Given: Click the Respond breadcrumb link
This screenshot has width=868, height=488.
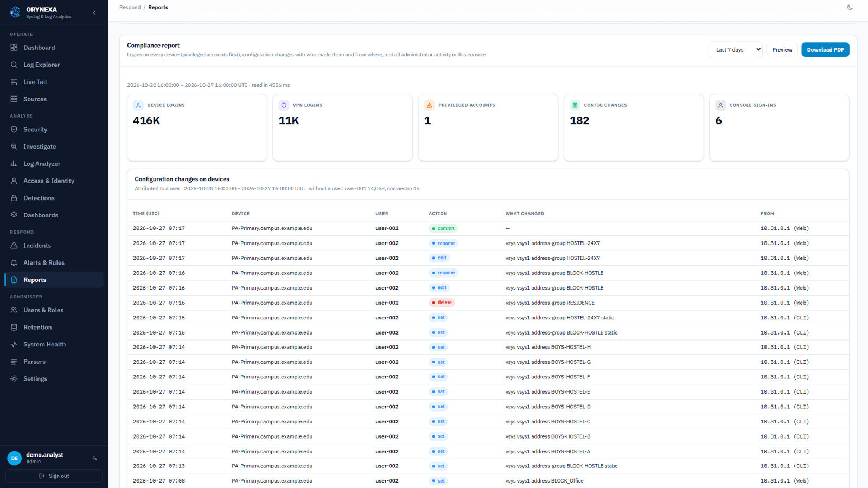Looking at the screenshot, I should [x=130, y=8].
